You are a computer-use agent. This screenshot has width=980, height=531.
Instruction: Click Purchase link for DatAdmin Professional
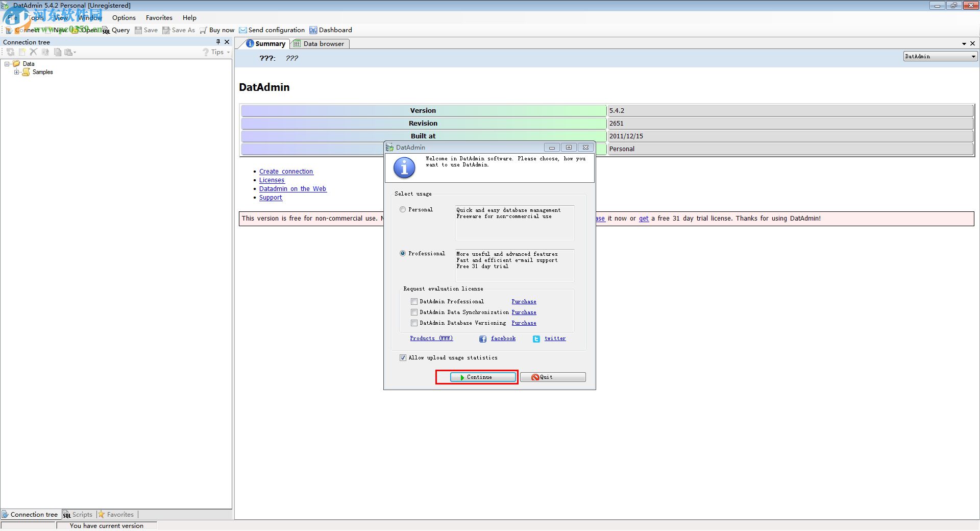(524, 302)
